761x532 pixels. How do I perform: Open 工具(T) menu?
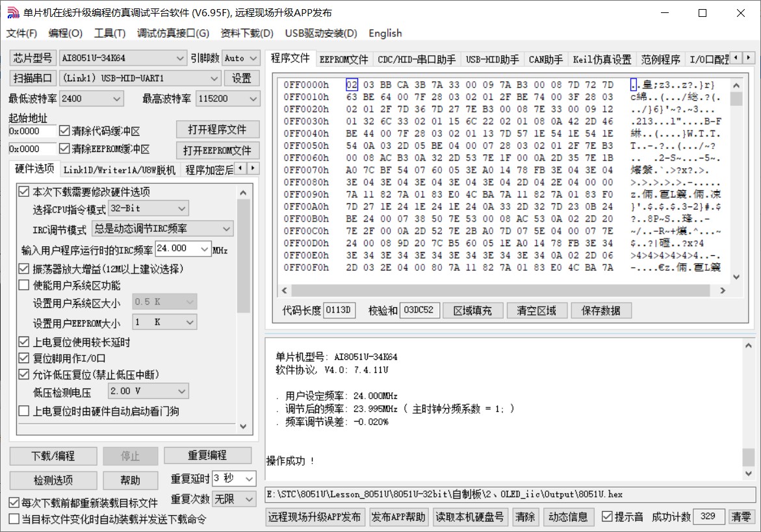[x=110, y=33]
